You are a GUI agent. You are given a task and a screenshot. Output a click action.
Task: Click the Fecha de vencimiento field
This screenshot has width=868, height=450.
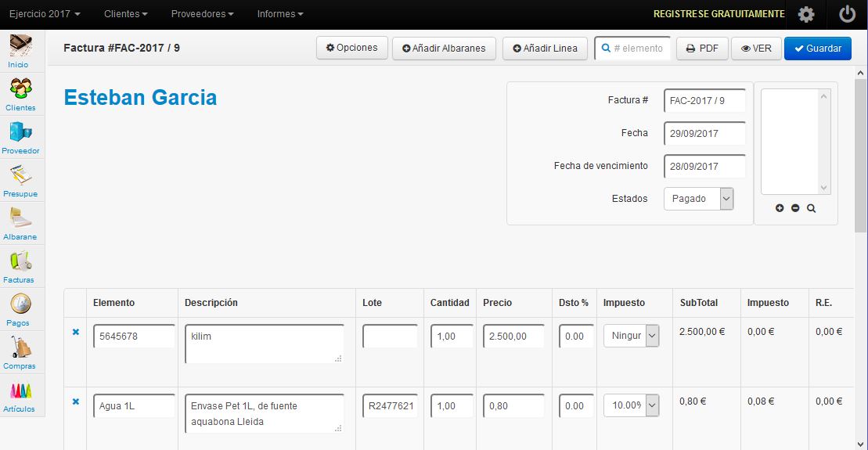(x=704, y=167)
